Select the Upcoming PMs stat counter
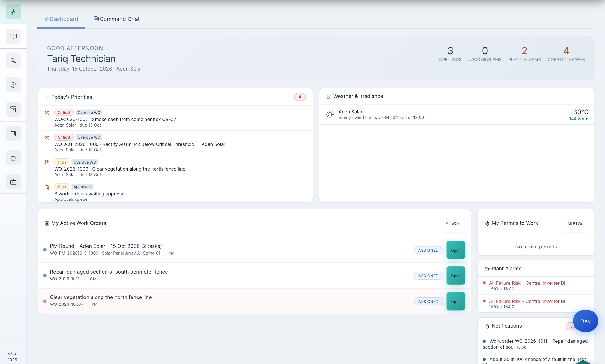 [485, 54]
